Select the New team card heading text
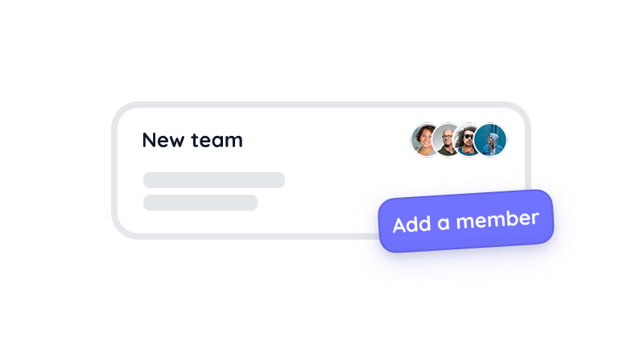Viewport: 644px width, 341px height. (x=192, y=140)
